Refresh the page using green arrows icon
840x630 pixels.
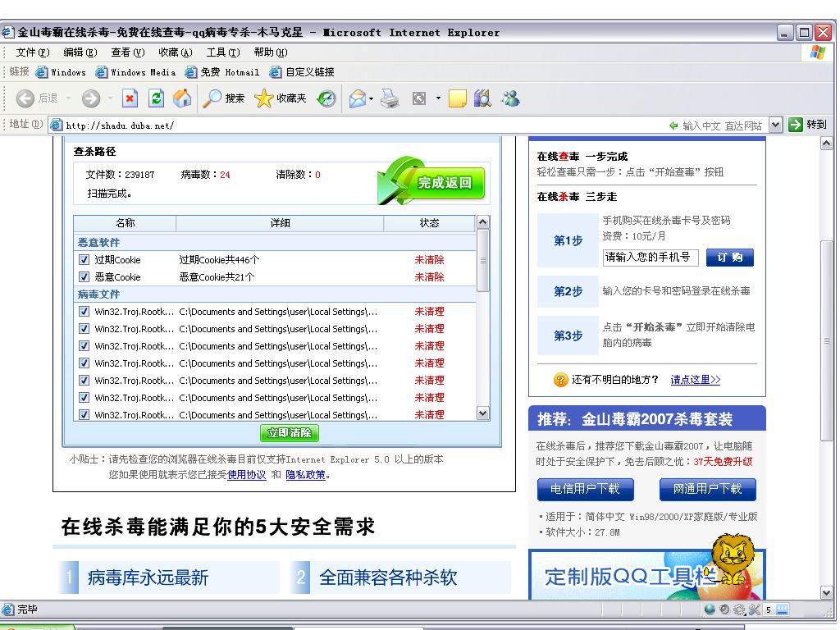156,98
